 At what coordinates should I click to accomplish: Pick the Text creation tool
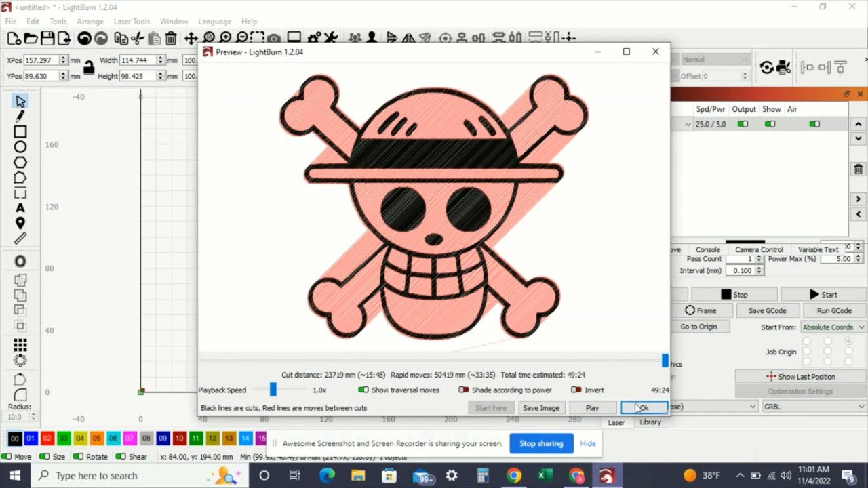[20, 208]
